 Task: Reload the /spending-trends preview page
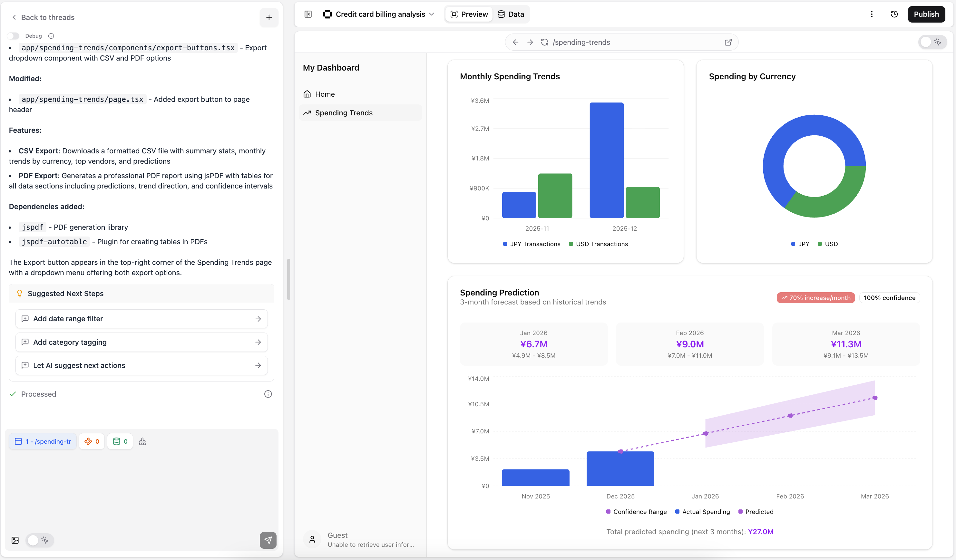(544, 42)
